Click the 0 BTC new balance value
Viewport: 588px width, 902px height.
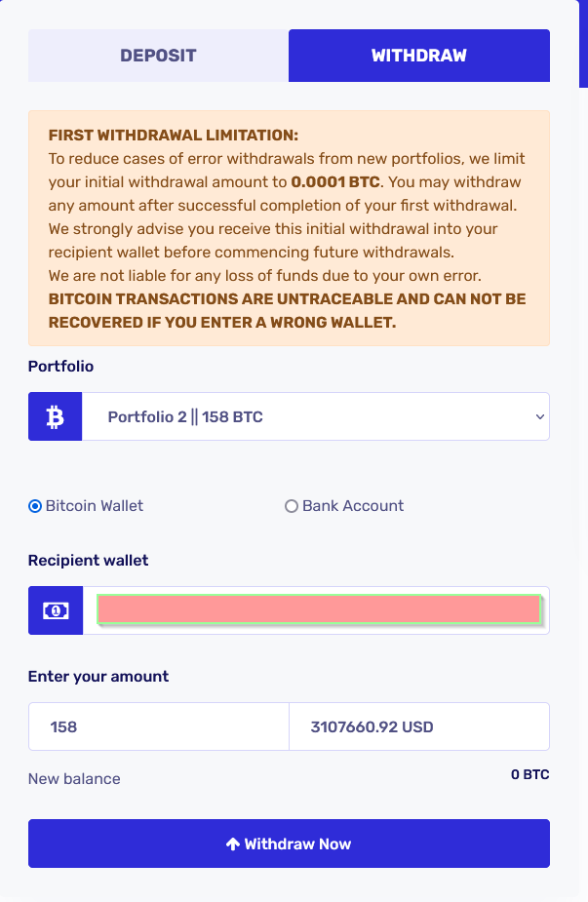(x=529, y=774)
